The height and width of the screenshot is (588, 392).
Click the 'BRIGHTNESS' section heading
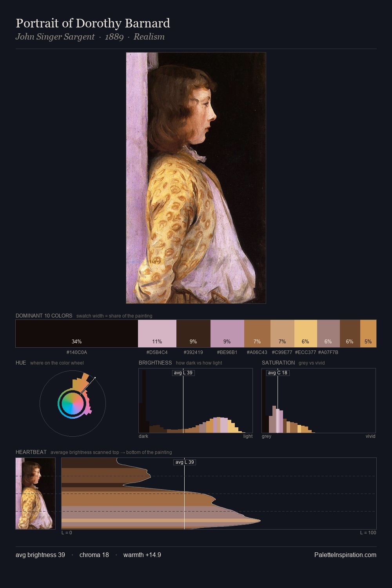[155, 363]
